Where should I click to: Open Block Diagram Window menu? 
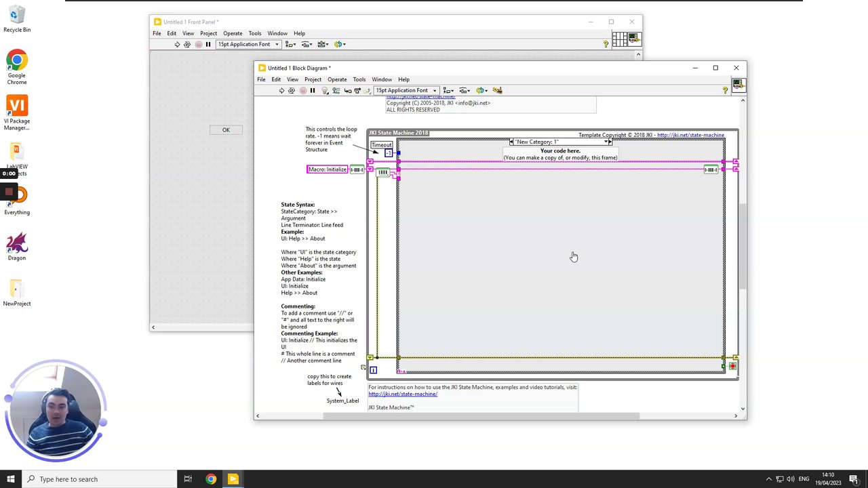pyautogui.click(x=382, y=79)
